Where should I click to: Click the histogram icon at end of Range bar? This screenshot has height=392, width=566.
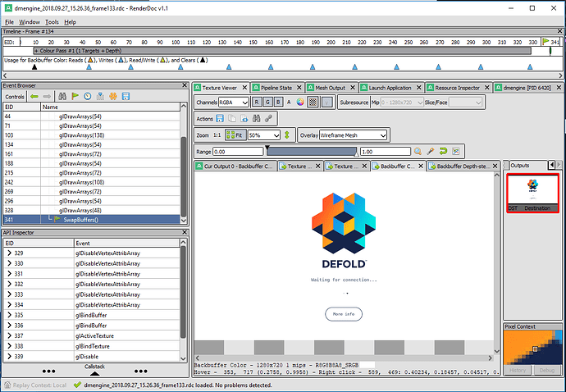454,152
